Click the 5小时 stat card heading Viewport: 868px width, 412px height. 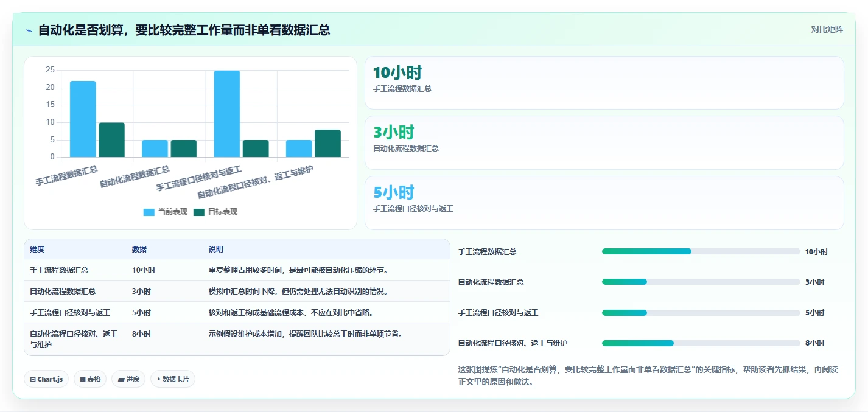click(x=393, y=192)
